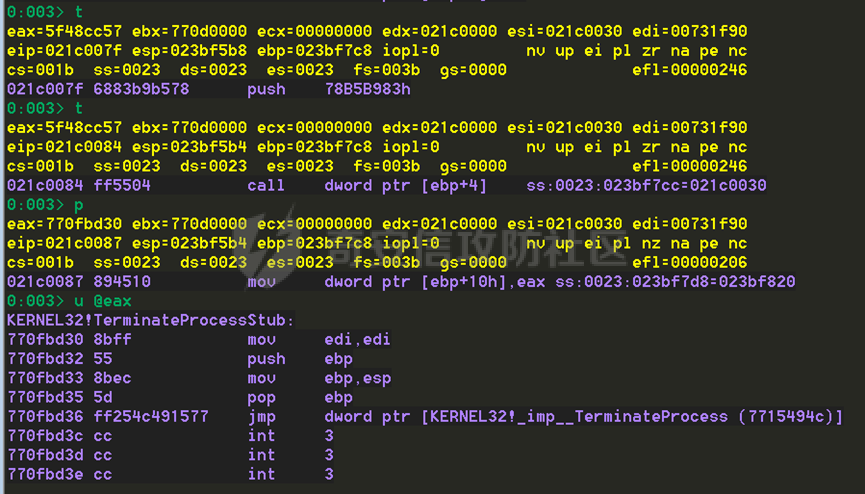Click the address 770fbd30 in disassembly
The height and width of the screenshot is (494, 865).
click(45, 339)
